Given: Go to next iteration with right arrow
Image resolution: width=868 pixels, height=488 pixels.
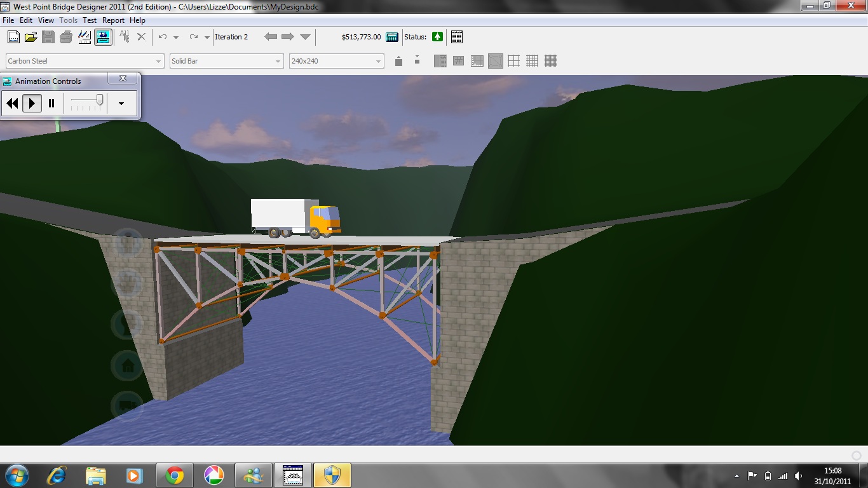Looking at the screenshot, I should pos(287,37).
